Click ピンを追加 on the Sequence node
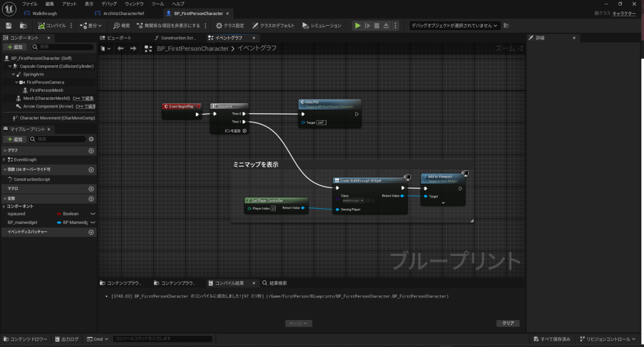The width and height of the screenshot is (644, 347). (x=236, y=131)
